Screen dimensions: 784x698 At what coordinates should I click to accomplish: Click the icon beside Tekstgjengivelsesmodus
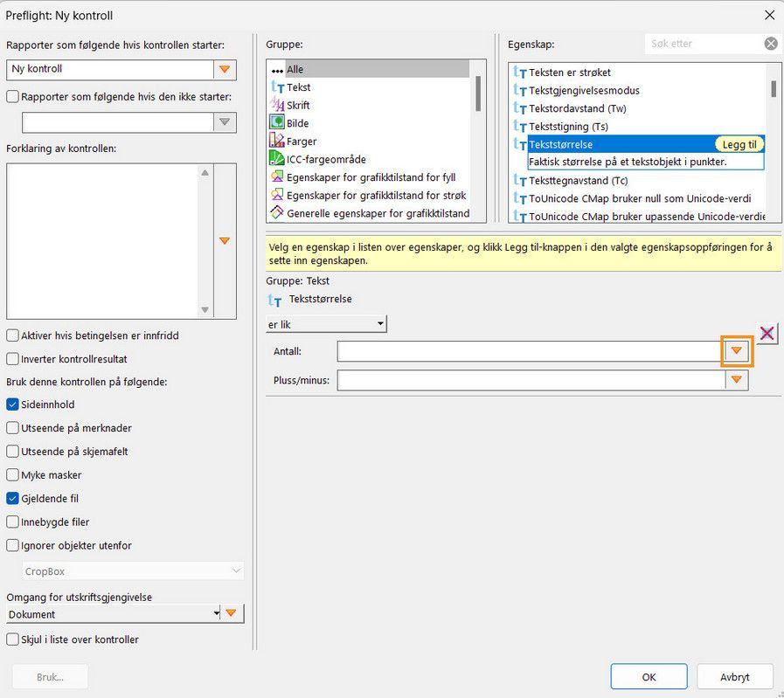pyautogui.click(x=520, y=91)
